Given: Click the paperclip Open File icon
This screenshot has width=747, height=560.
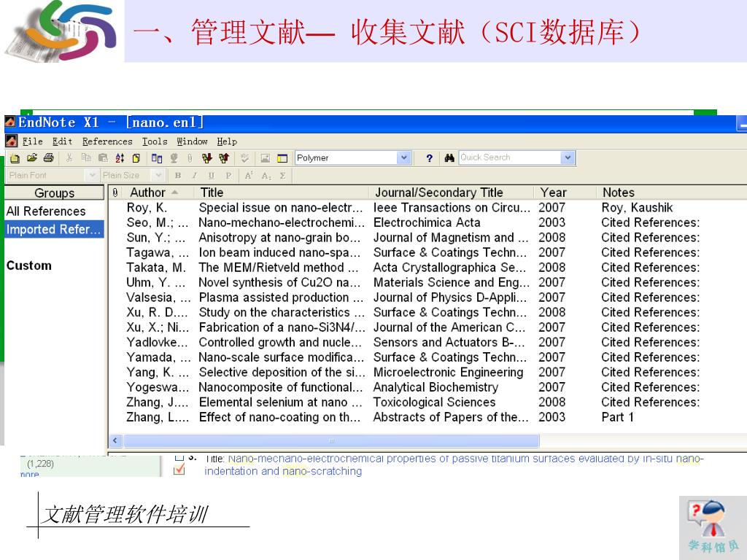Looking at the screenshot, I should pyautogui.click(x=190, y=158).
